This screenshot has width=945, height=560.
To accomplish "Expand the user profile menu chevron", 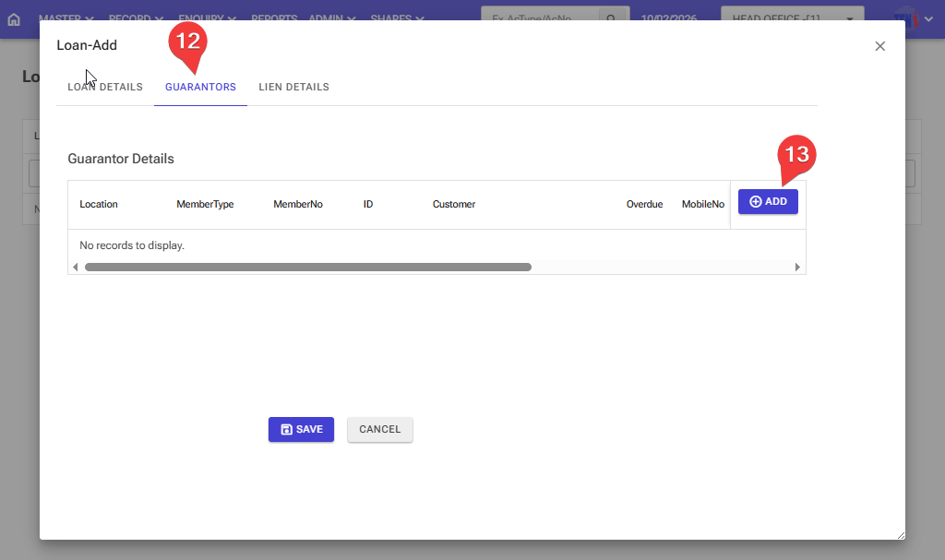I will (928, 18).
